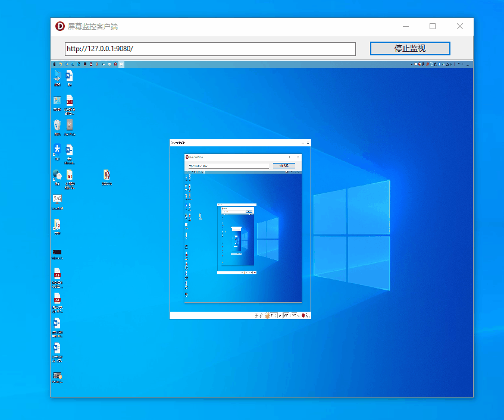Click the isolated desktop icon right of WeChat row
Viewport: 504px width, 420px height.
coord(107,176)
